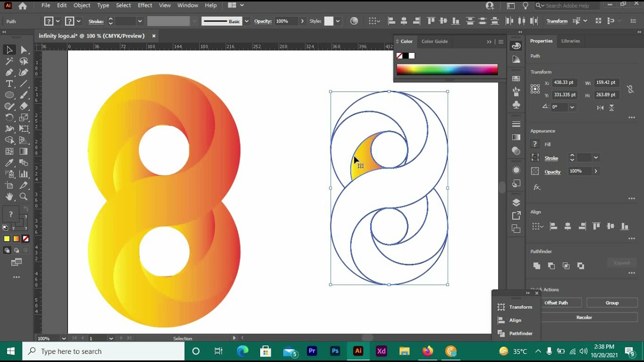Open the Symbols panel club icon
The image size is (644, 362).
[516, 105]
